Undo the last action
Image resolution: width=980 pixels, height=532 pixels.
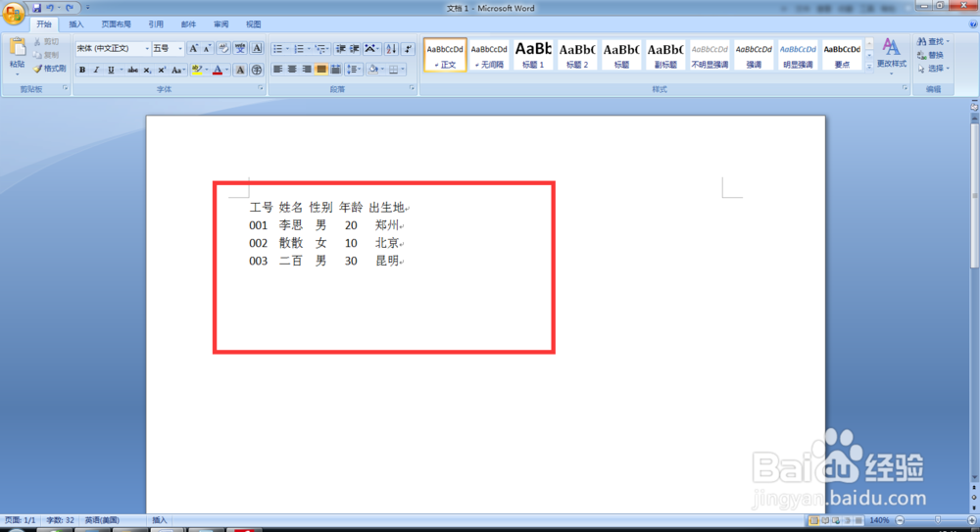(x=50, y=8)
